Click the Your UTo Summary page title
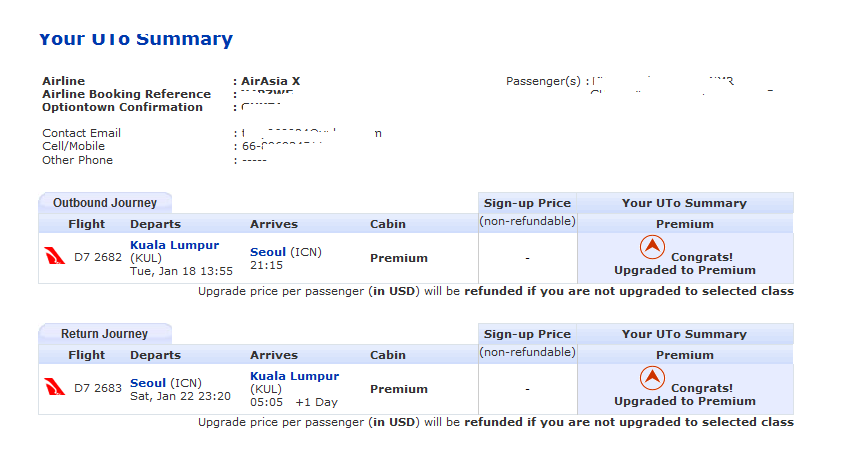This screenshot has width=857, height=460. (x=136, y=39)
